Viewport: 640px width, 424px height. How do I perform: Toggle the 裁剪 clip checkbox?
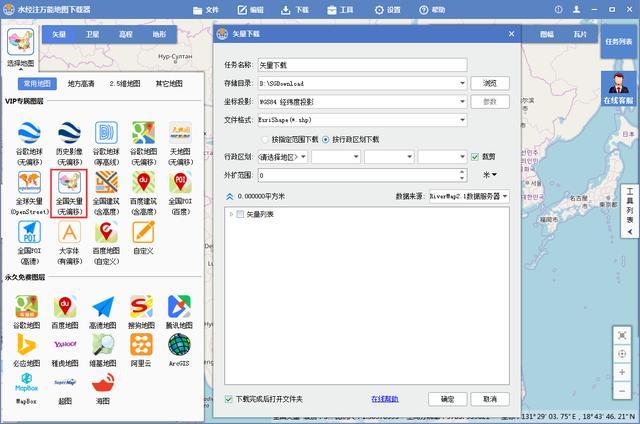(475, 157)
